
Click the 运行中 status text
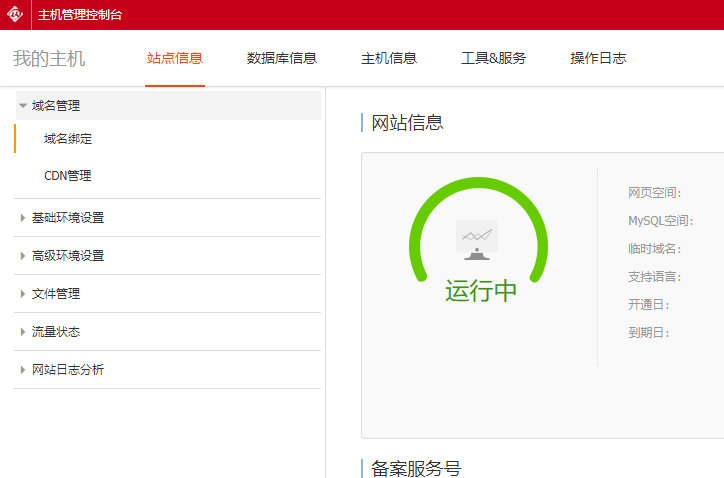(481, 291)
